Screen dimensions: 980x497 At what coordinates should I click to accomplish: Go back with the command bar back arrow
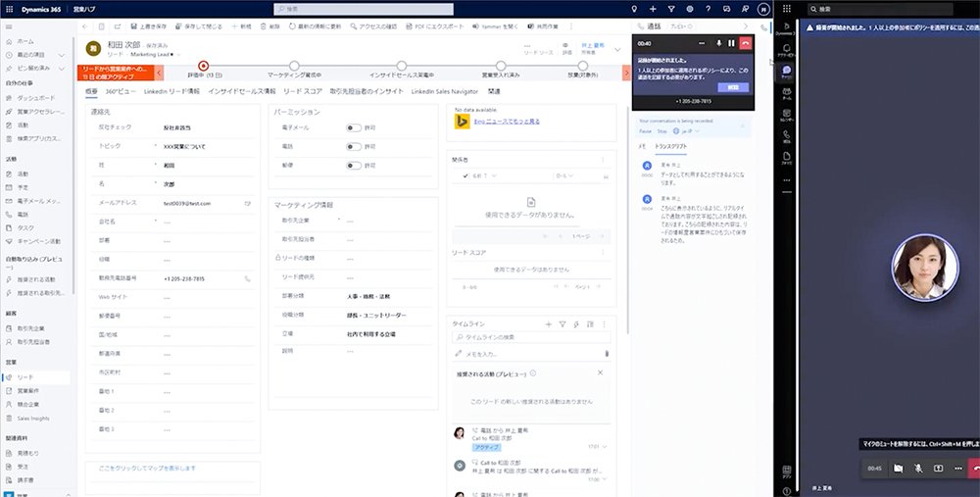85,26
